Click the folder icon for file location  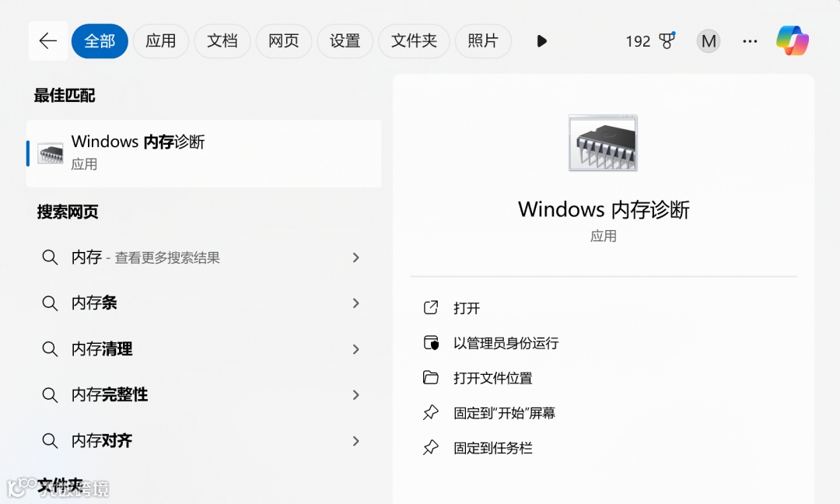pos(431,377)
